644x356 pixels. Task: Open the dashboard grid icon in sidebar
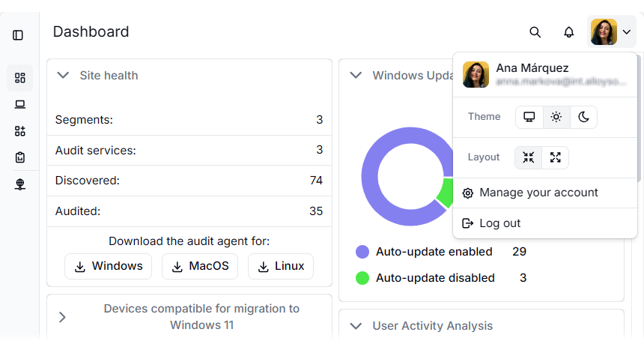(x=20, y=78)
